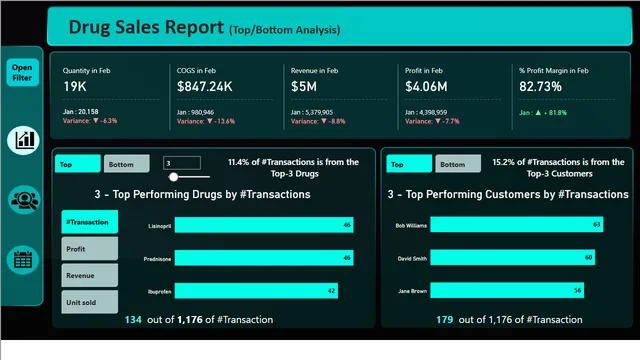Click the 11.4% of #Transactions summary text
The image size is (640, 360).
click(x=293, y=168)
